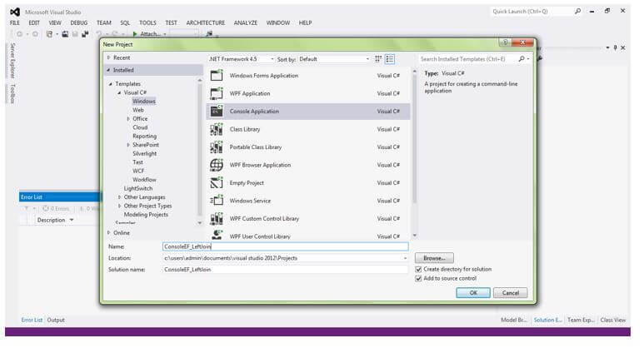Image resolution: width=644 pixels, height=348 pixels.
Task: Click the Save All toolbar icon
Action: [x=85, y=34]
